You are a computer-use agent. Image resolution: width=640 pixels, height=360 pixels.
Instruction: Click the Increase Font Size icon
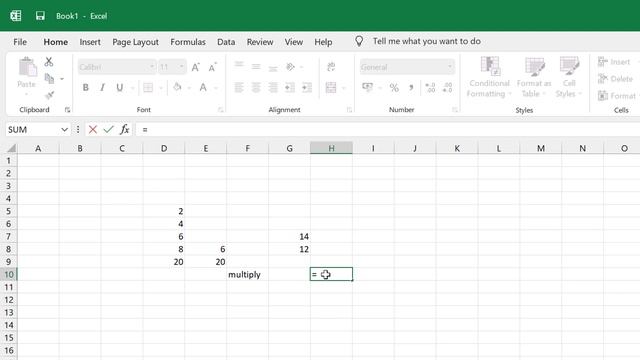pos(196,67)
